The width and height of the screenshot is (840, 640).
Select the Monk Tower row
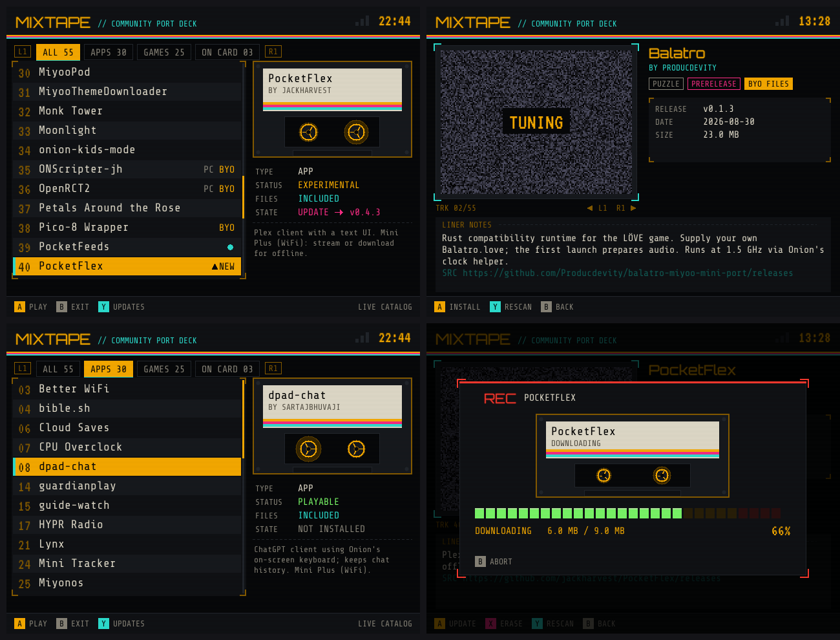(x=127, y=111)
